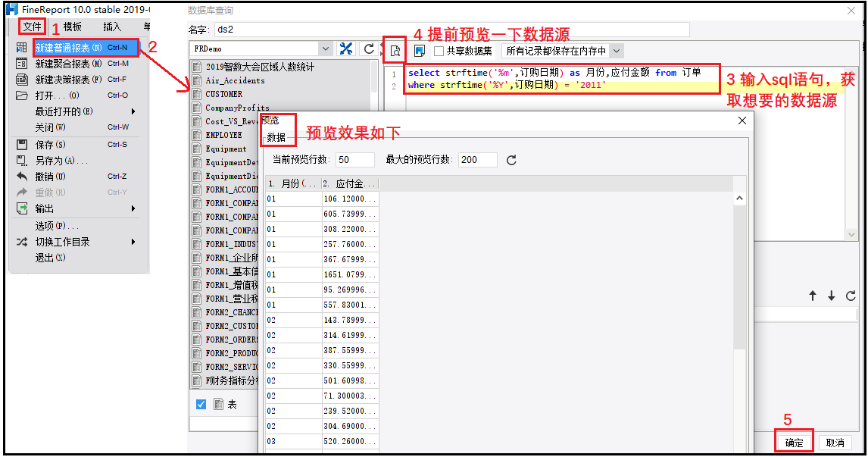Click the undo arrow icon
Image resolution: width=868 pixels, height=457 pixels.
[22, 176]
